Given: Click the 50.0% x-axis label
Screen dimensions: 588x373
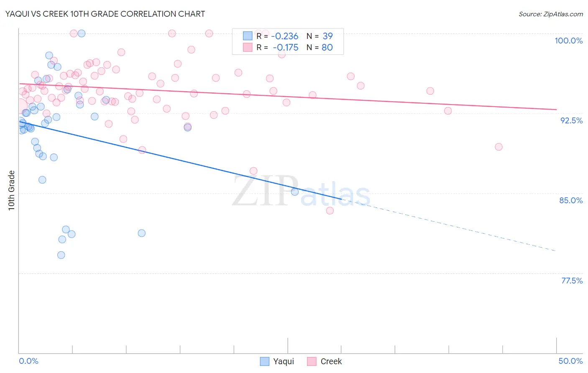Looking at the screenshot, I should coord(570,361).
